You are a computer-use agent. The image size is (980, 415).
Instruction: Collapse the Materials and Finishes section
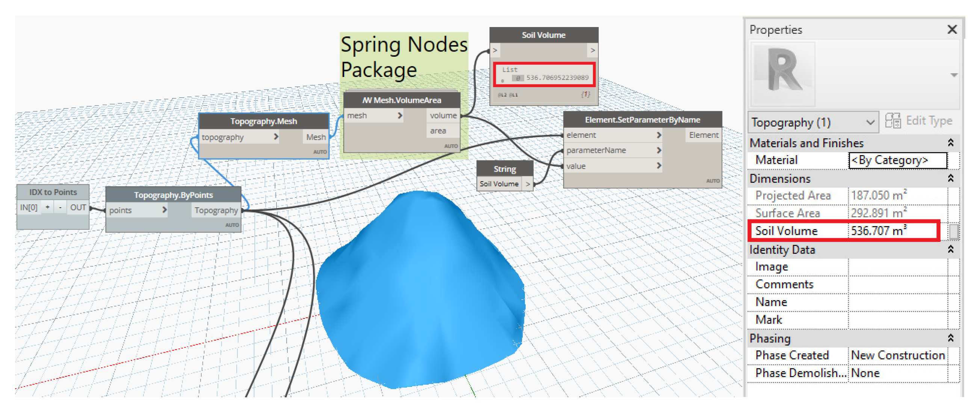click(950, 143)
